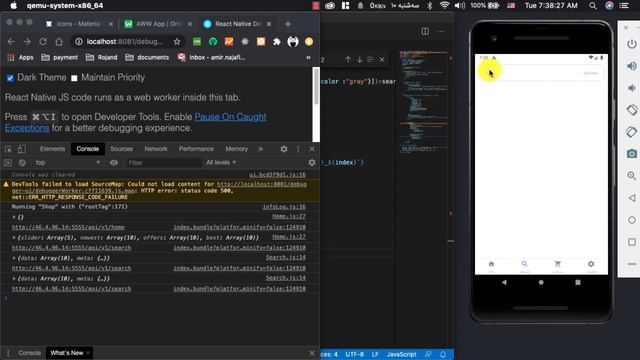This screenshot has width=640, height=360.
Task: Change the UTF-8 encoding in VS Code status bar
Action: click(355, 354)
